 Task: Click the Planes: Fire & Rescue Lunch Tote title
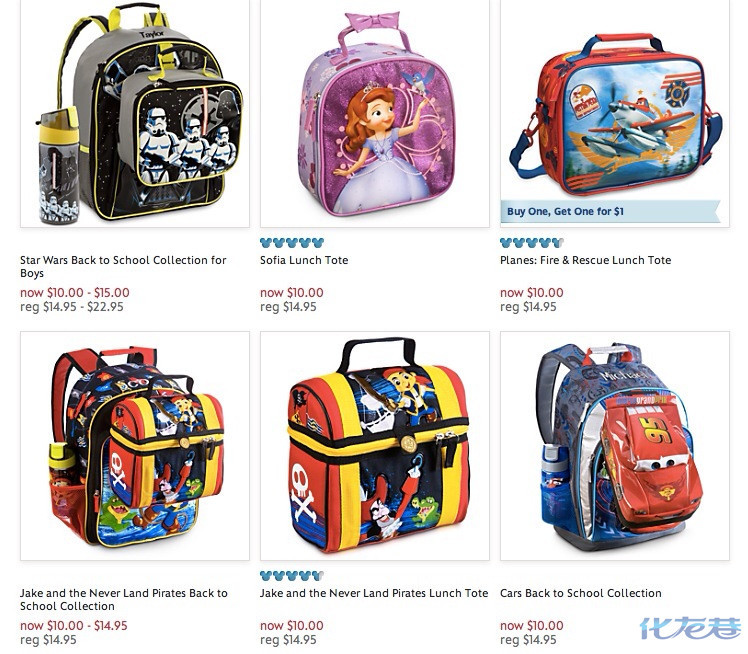(x=585, y=260)
